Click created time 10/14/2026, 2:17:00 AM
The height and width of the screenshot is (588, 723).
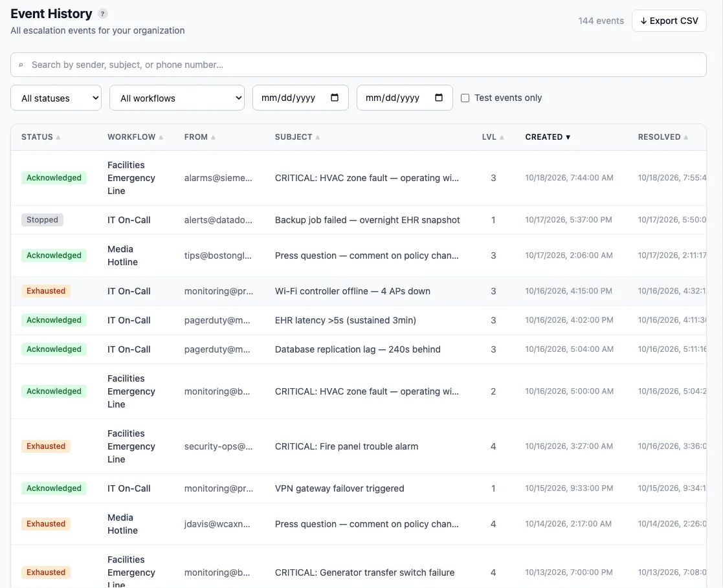tap(568, 524)
